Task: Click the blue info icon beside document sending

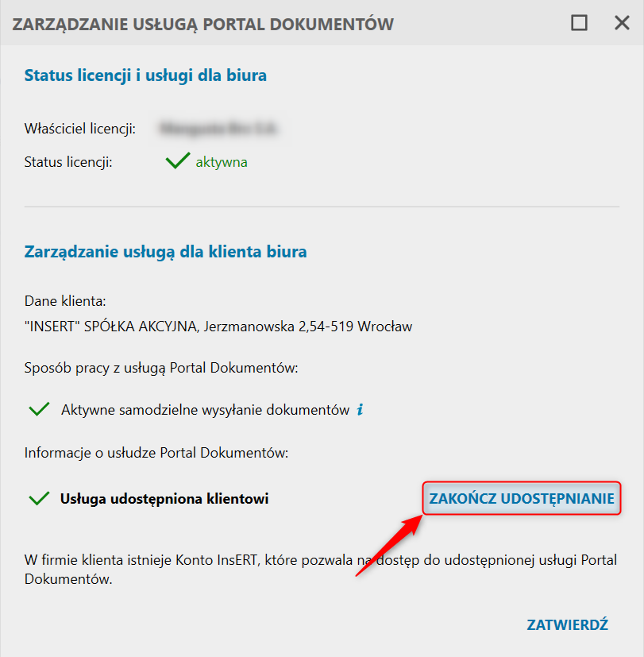Action: point(360,410)
